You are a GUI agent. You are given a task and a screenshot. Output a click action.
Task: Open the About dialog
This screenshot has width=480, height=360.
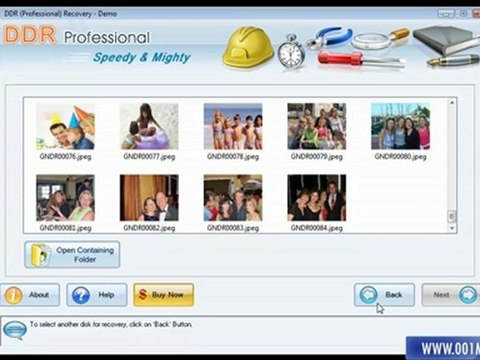click(x=30, y=295)
